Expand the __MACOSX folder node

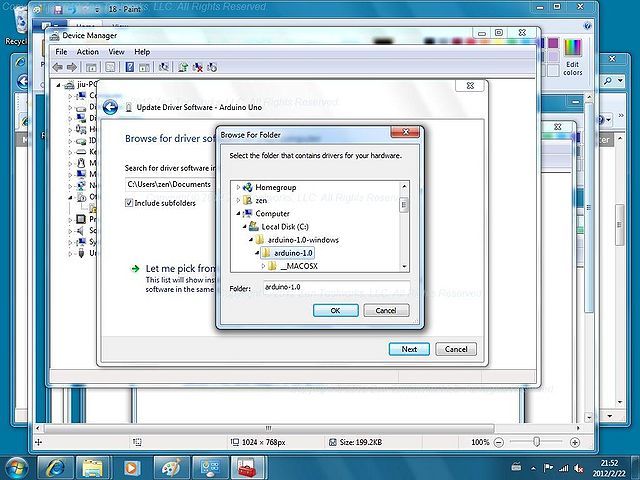263,266
